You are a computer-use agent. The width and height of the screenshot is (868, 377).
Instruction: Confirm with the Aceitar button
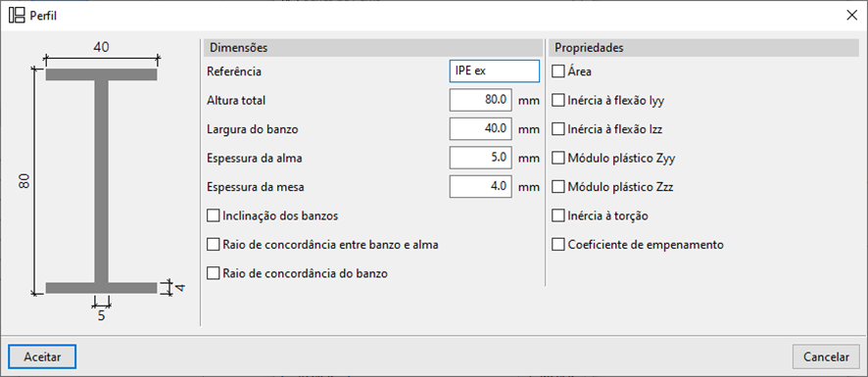pos(42,357)
